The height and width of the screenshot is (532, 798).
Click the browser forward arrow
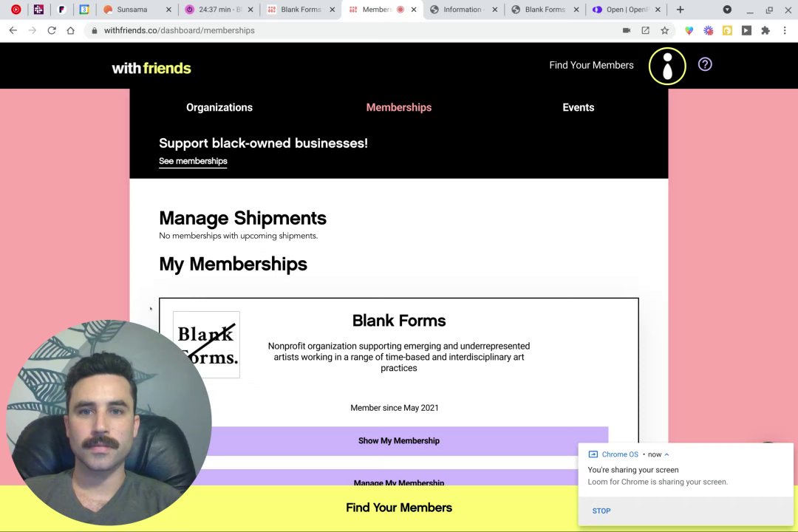pyautogui.click(x=32, y=30)
